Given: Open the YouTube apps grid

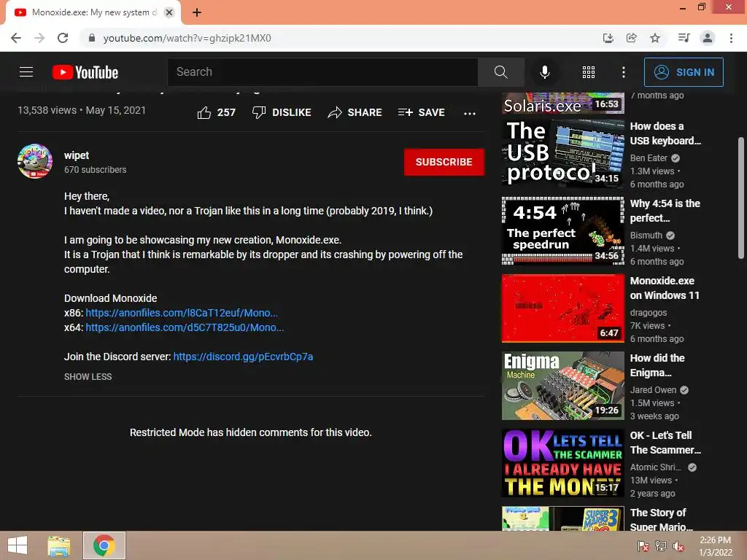Looking at the screenshot, I should [x=589, y=72].
